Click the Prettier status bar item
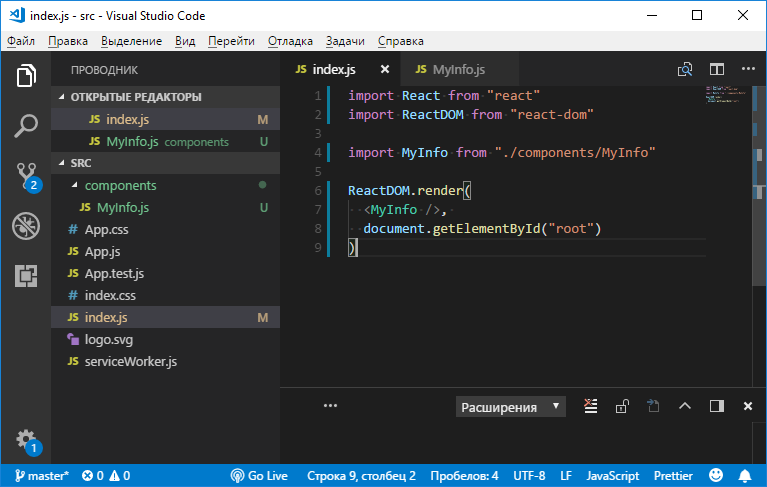Image resolution: width=767 pixels, height=487 pixels. [x=673, y=475]
